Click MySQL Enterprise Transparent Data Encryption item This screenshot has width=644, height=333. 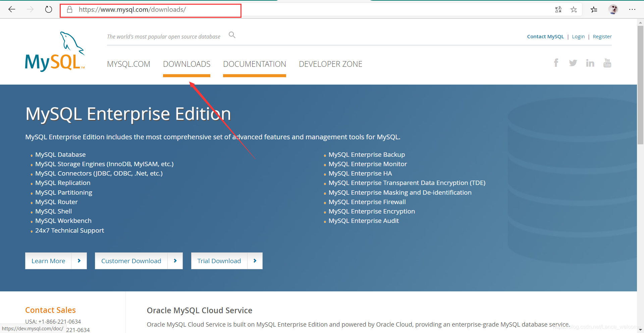[407, 183]
